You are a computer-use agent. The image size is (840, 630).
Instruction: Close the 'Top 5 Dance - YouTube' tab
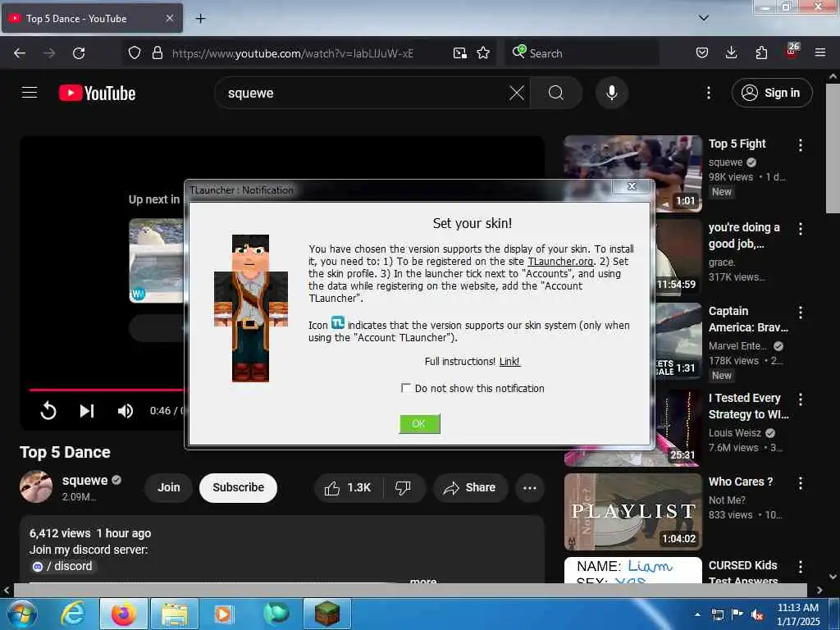pos(169,19)
